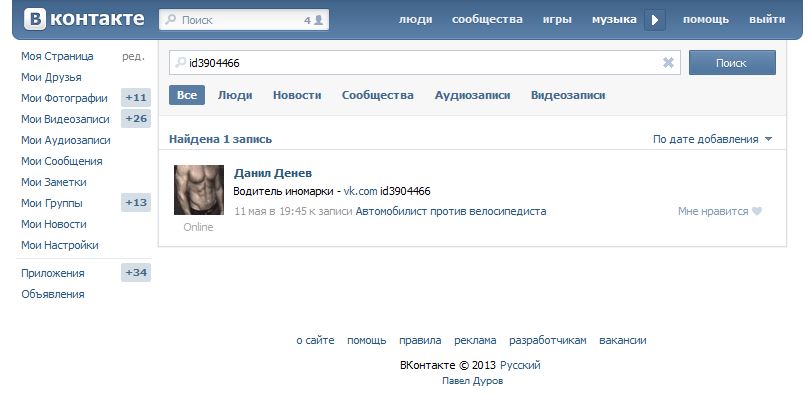Image resolution: width=808 pixels, height=415 pixels.
Task: Open Объявления in the sidebar
Action: click(x=53, y=294)
